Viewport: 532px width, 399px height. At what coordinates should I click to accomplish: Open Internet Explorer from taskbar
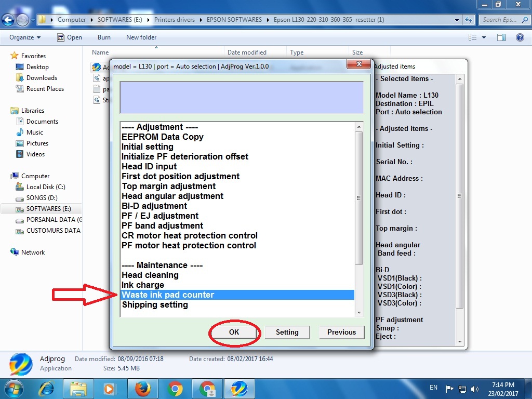(46, 389)
